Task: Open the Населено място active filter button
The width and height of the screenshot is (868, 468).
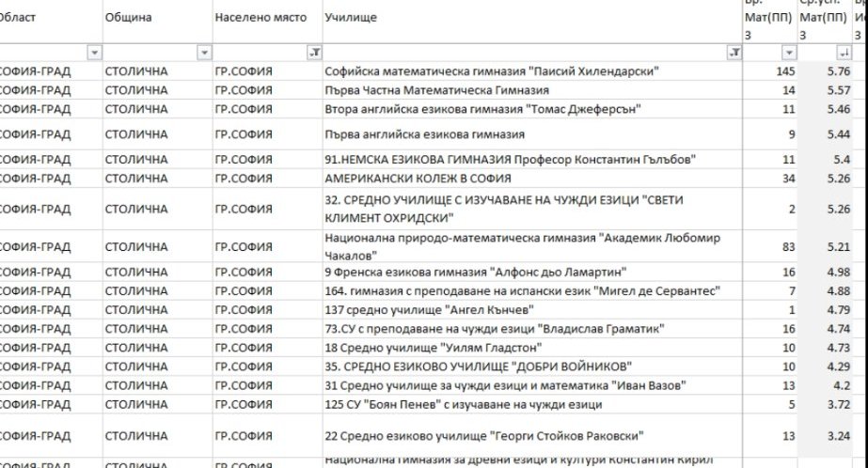Action: [x=314, y=53]
